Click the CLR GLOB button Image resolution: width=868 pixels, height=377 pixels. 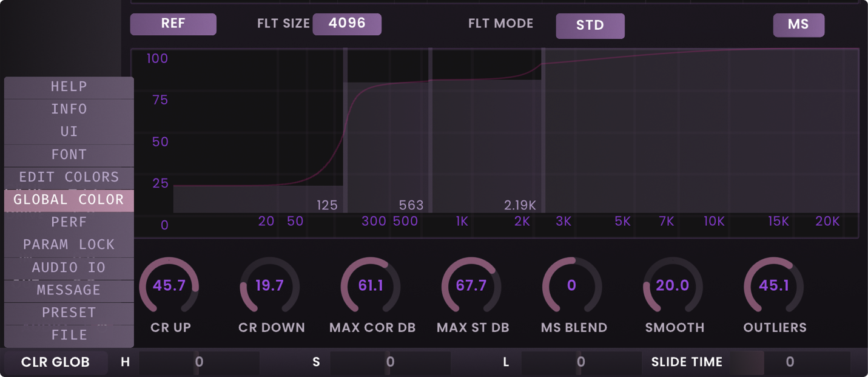[55, 362]
